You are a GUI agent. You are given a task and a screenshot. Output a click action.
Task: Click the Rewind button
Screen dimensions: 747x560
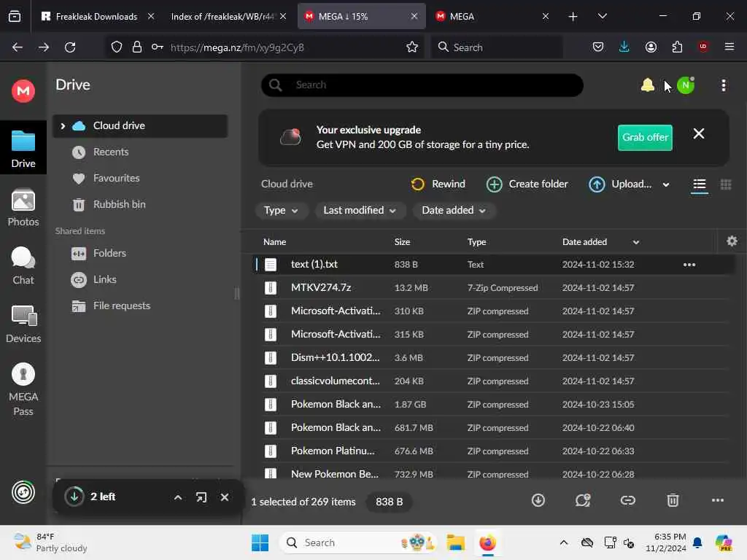[438, 184]
